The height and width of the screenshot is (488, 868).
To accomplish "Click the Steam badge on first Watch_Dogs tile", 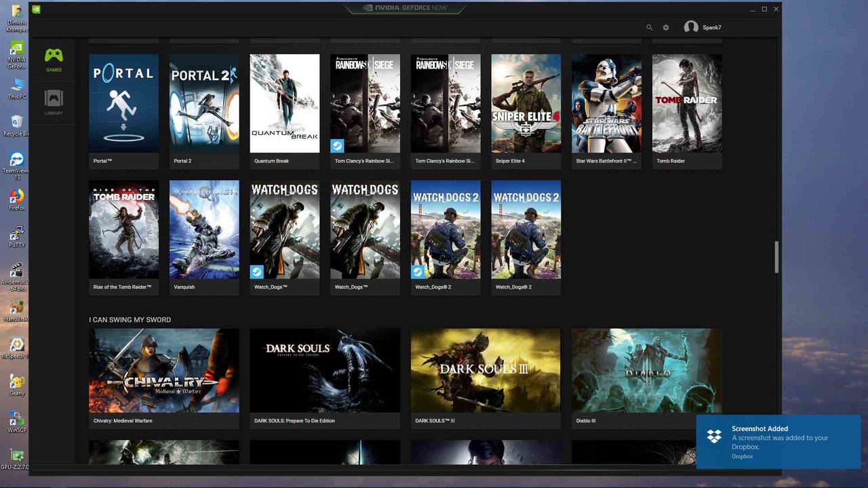I will tap(257, 272).
